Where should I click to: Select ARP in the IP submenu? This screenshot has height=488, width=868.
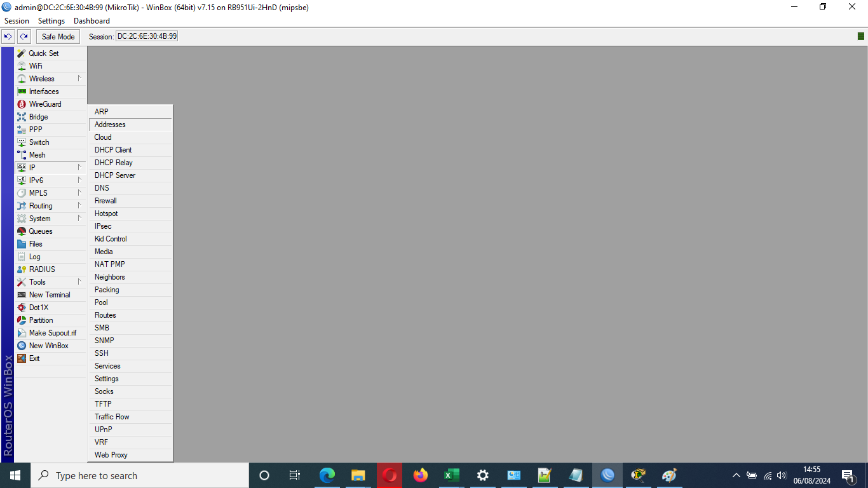pyautogui.click(x=130, y=112)
